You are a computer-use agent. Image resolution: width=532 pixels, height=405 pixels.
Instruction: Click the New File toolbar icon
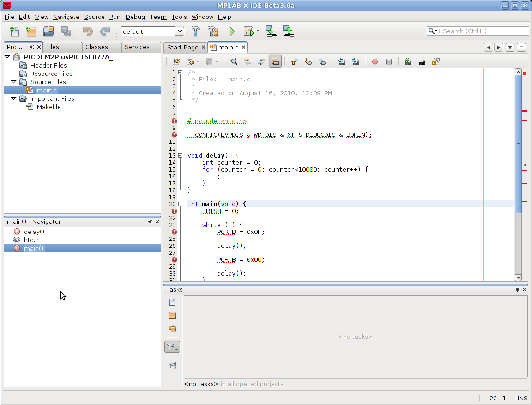point(14,31)
